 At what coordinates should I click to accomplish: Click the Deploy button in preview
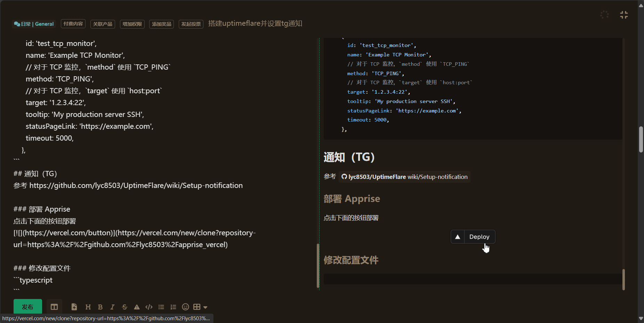[473, 237]
